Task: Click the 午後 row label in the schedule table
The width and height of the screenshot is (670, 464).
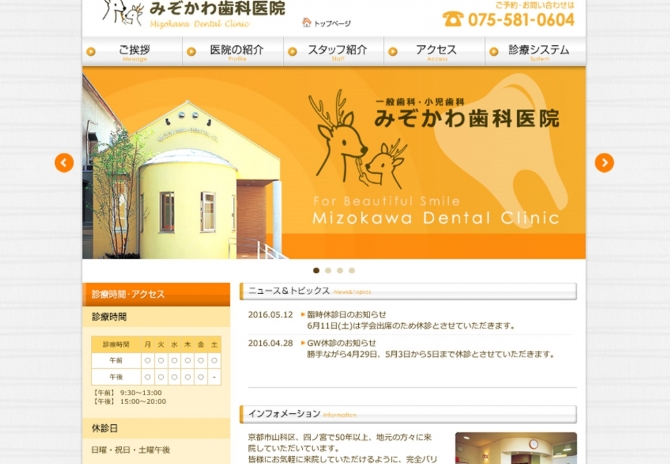Action: click(x=116, y=377)
